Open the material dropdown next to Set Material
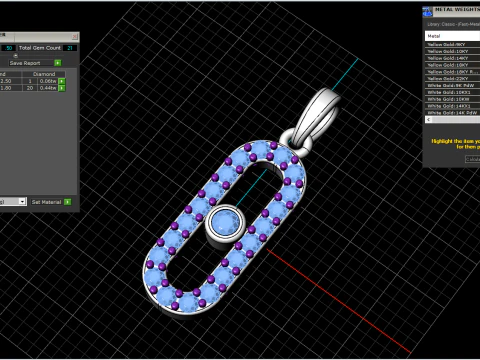Screen dimensions: 480x360 tap(22, 201)
